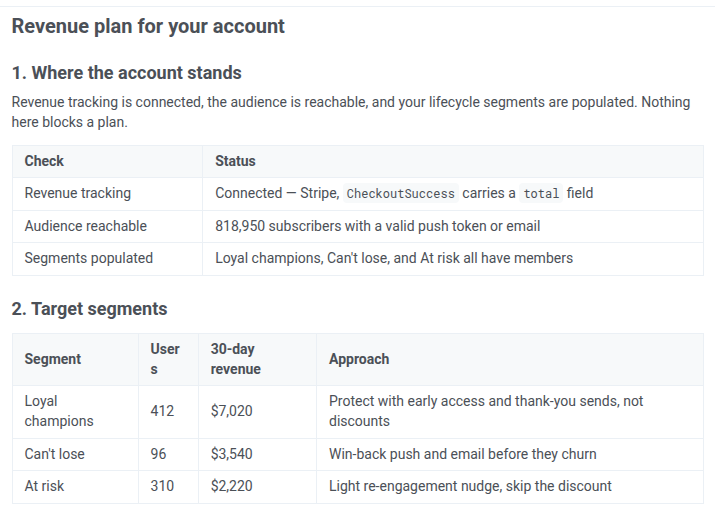The image size is (715, 515).
Task: Select the 'Protect with early access' approach text
Action: tap(486, 411)
